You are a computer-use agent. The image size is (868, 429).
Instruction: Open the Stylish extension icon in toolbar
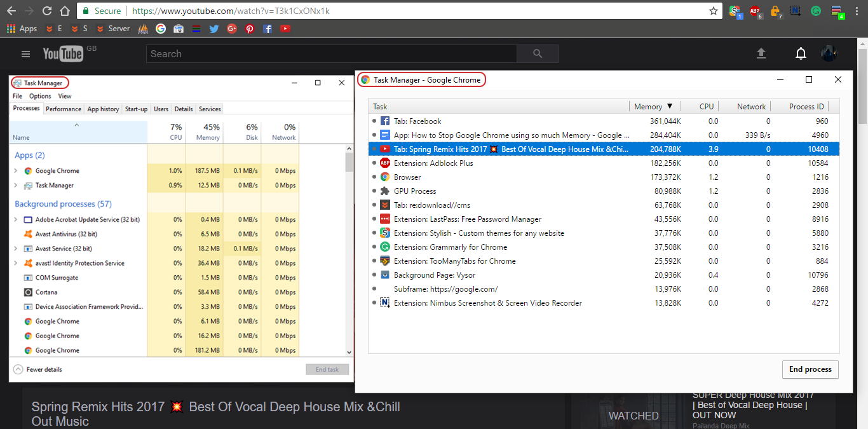point(735,11)
